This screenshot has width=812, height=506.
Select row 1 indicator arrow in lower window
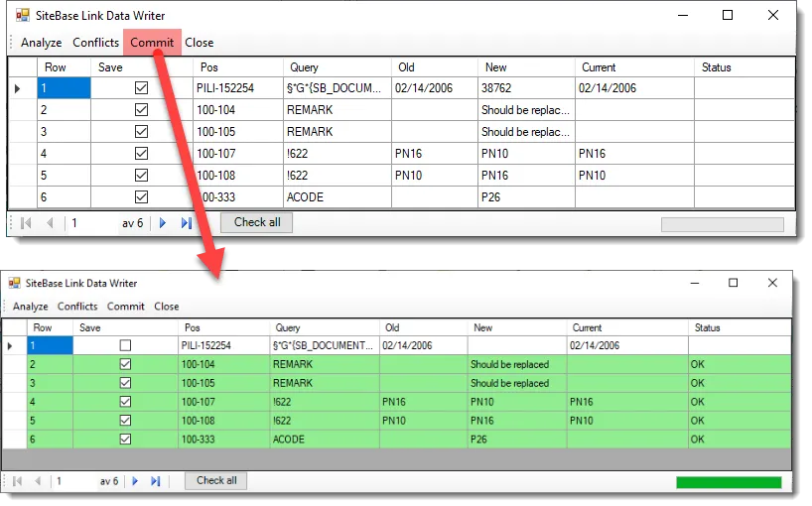point(10,345)
